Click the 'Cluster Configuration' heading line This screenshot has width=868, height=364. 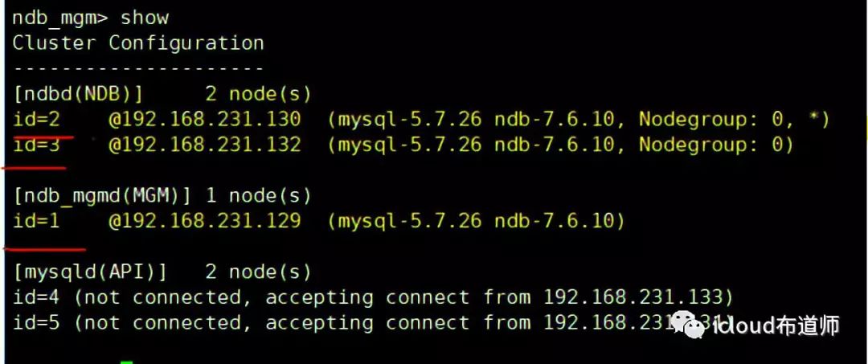point(137,43)
